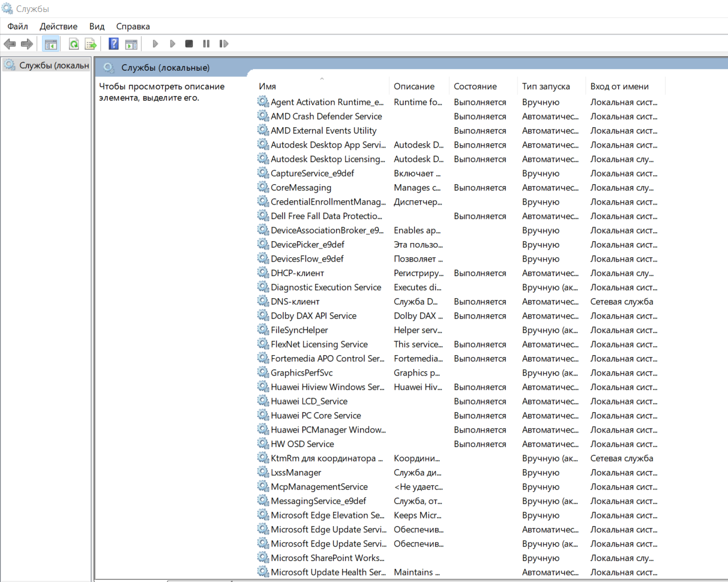Select KtmRm для координатора ... name
Viewport: 728px width, 582px height.
327,458
